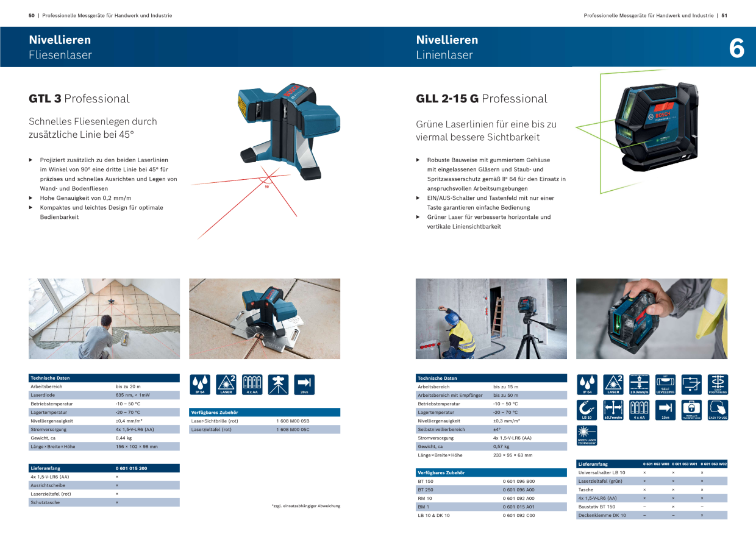Image resolution: width=756 pixels, height=534 pixels.
Task: Click the value '0,44 kg'
Action: 124,438
